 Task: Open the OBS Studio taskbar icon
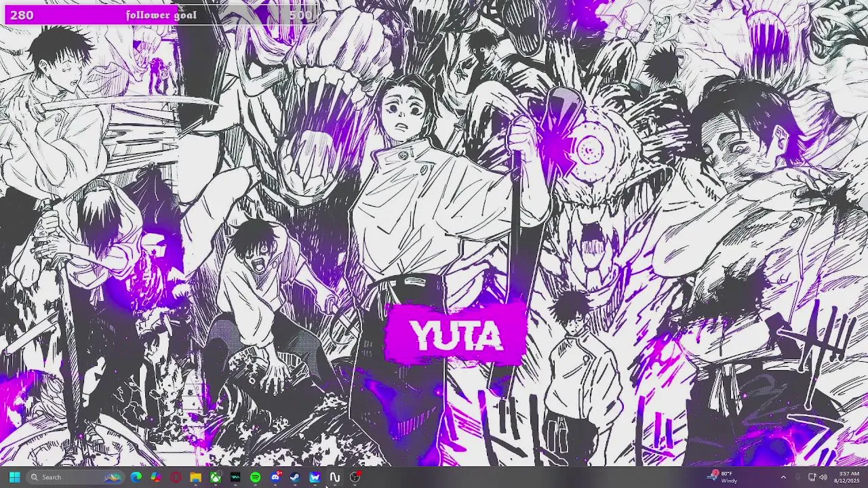pos(355,477)
